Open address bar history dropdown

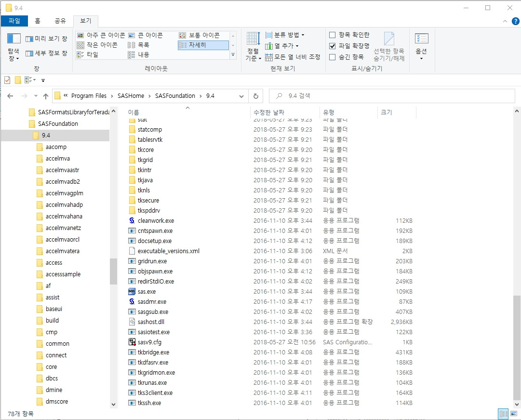tap(241, 96)
